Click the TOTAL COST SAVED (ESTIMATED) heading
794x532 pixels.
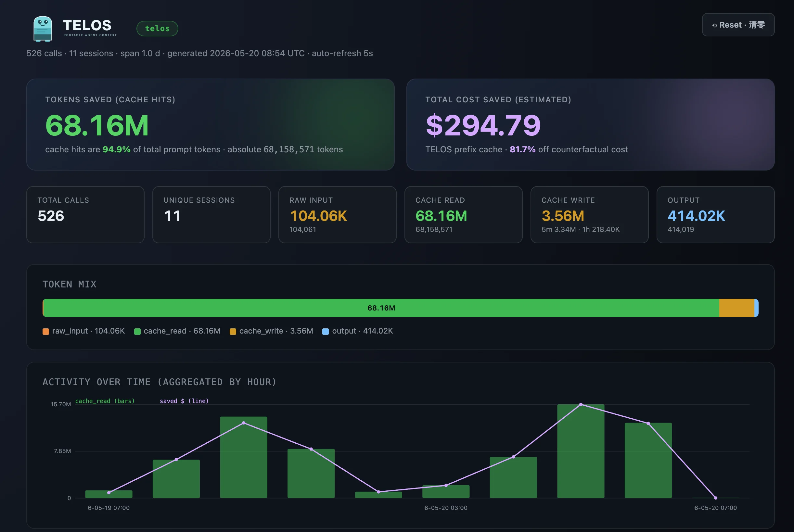(498, 99)
